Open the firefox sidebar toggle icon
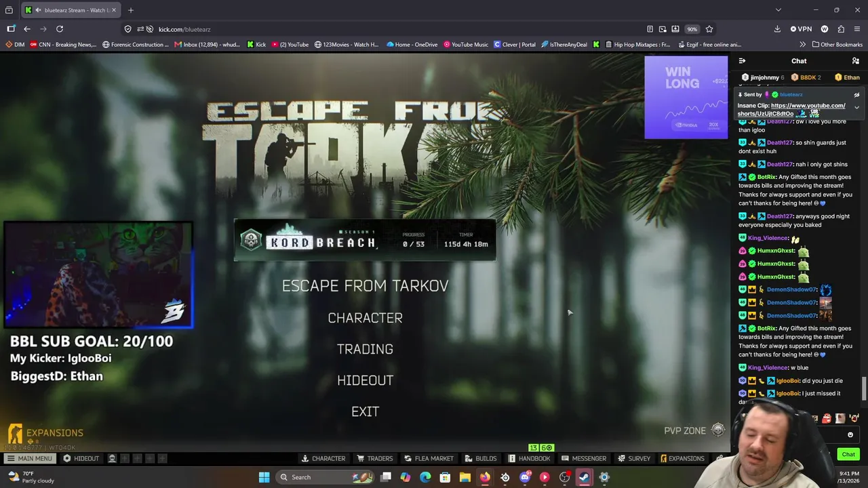Screen dimensions: 868x488 tap(11, 29)
